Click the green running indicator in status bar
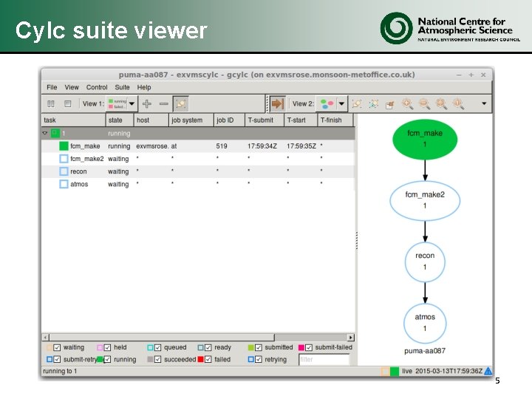The height and width of the screenshot is (399, 532). [395, 372]
